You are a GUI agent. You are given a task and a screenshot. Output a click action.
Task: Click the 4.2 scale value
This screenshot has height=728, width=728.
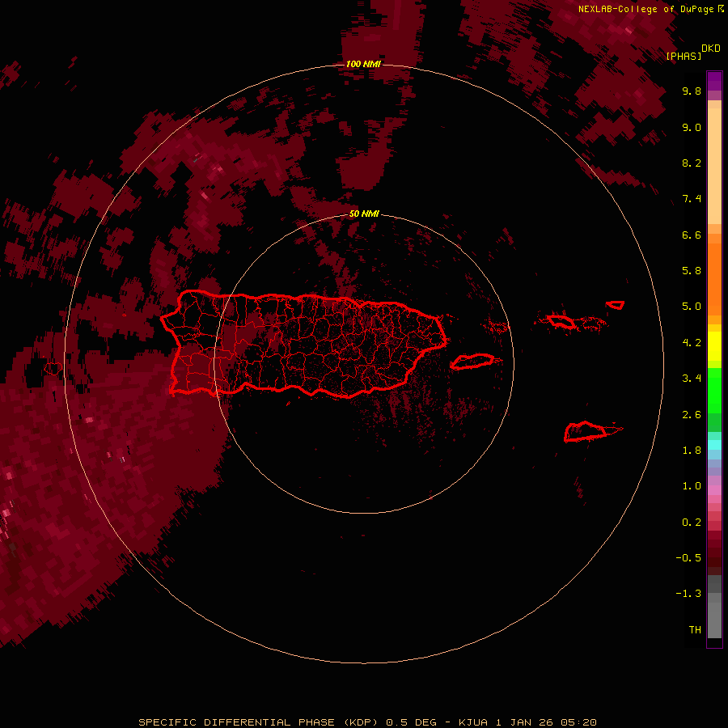coord(692,343)
